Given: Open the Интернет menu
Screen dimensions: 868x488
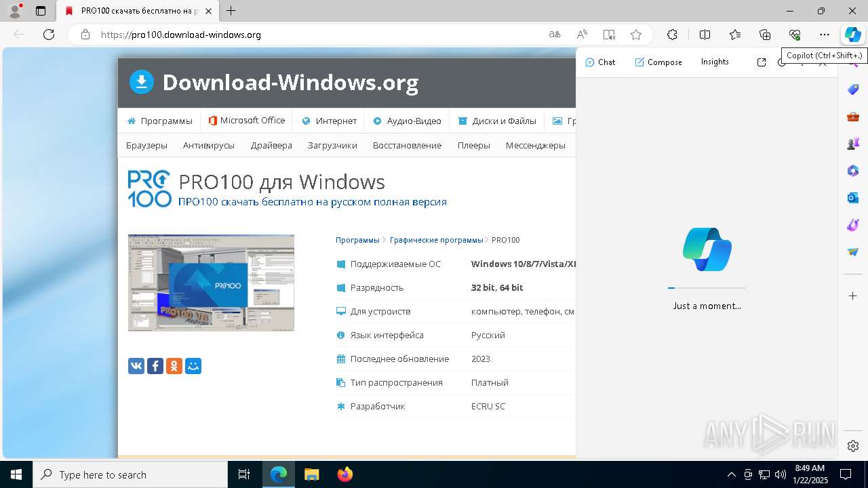Looking at the screenshot, I should click(x=330, y=121).
